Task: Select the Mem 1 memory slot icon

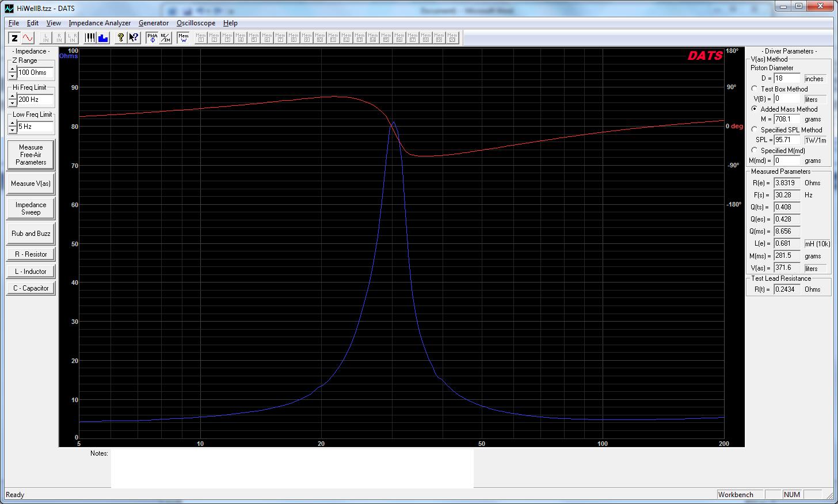Action: click(201, 38)
